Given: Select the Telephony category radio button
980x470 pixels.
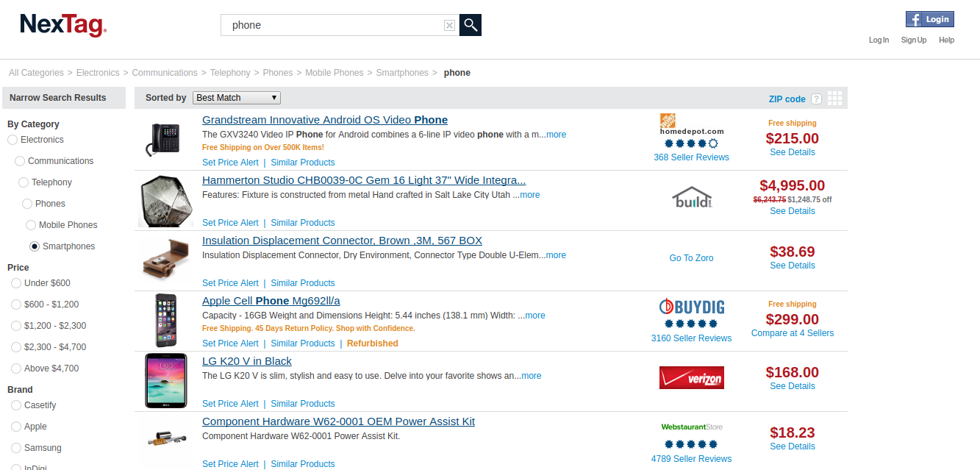Looking at the screenshot, I should (24, 182).
